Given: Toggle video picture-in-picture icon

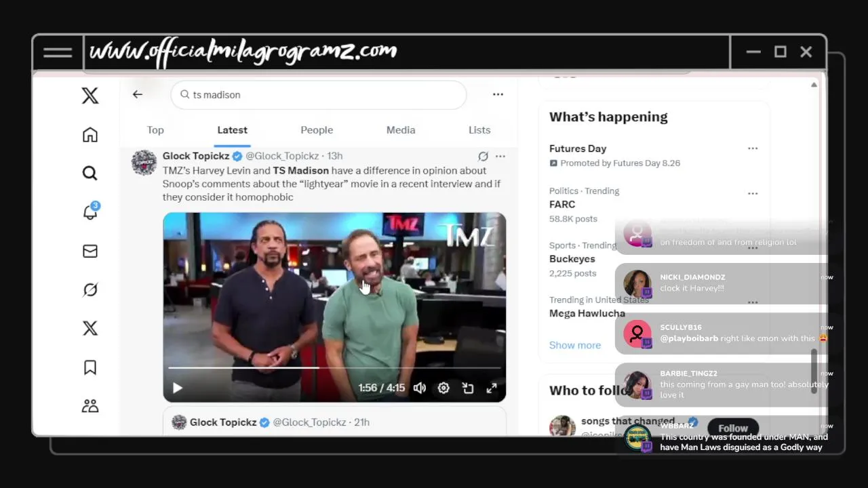Looking at the screenshot, I should (x=468, y=388).
